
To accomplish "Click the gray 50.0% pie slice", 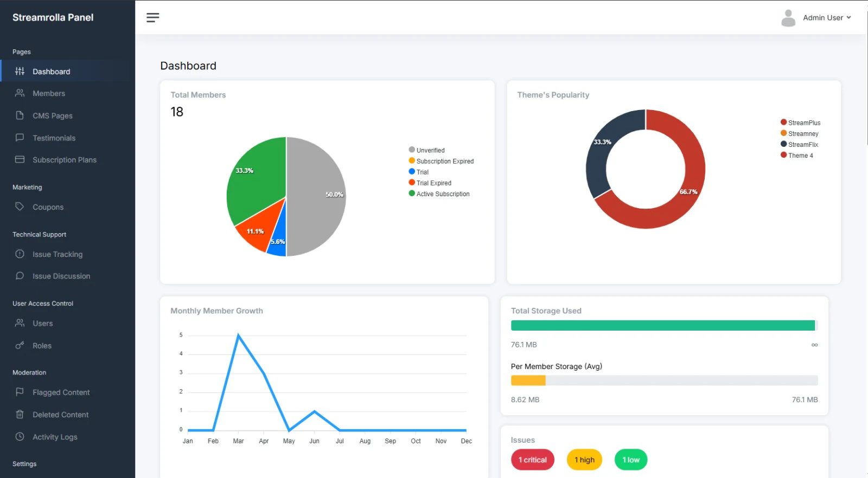I will click(x=317, y=196).
